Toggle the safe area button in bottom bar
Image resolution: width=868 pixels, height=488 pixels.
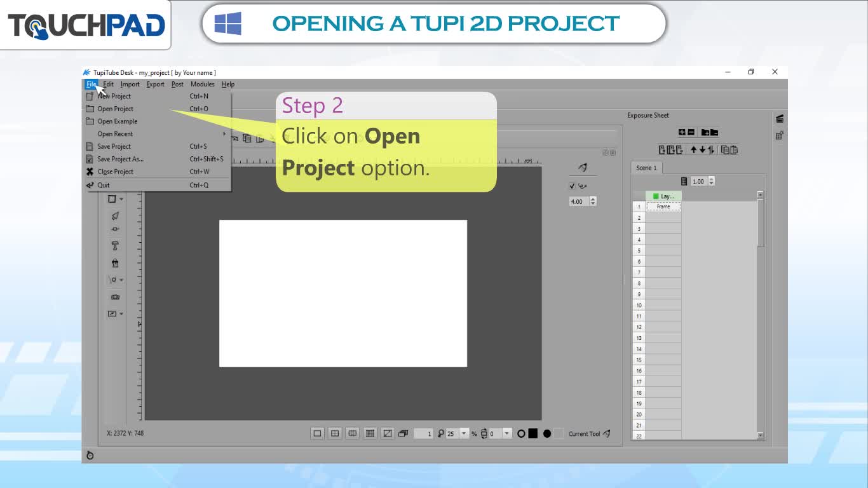(353, 433)
